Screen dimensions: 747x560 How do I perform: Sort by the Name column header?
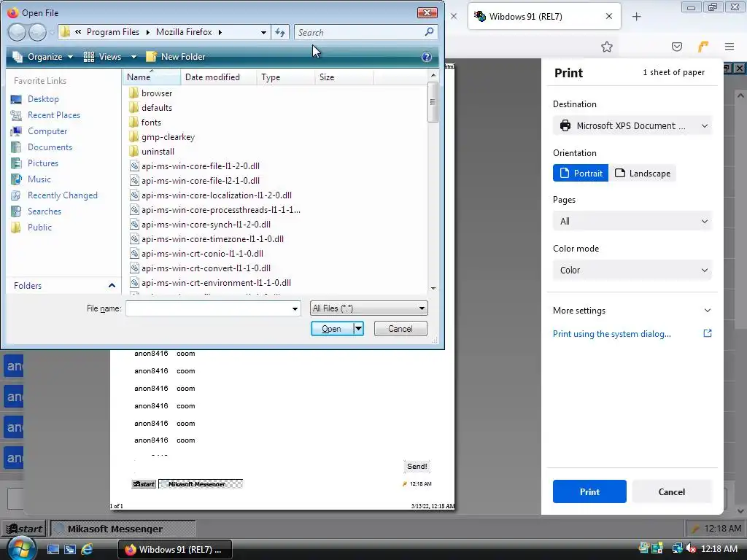tap(152, 77)
